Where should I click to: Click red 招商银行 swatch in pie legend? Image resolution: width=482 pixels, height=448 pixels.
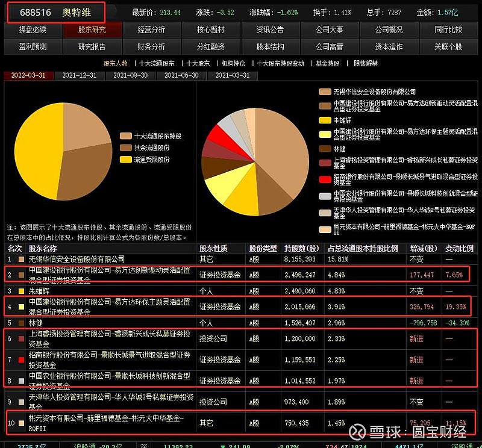coord(325,180)
